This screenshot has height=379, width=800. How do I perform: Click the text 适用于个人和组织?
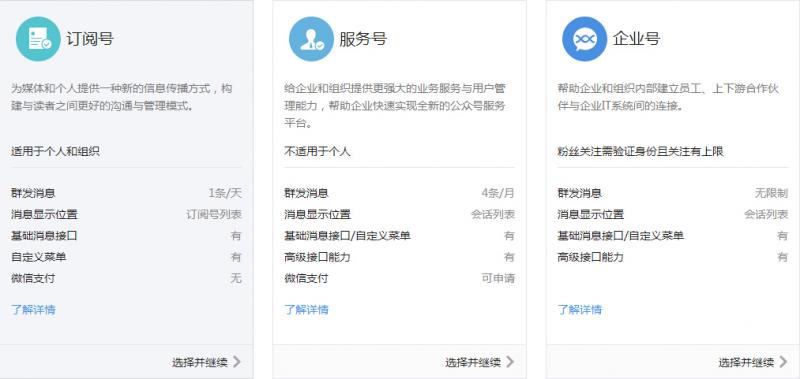(55, 151)
